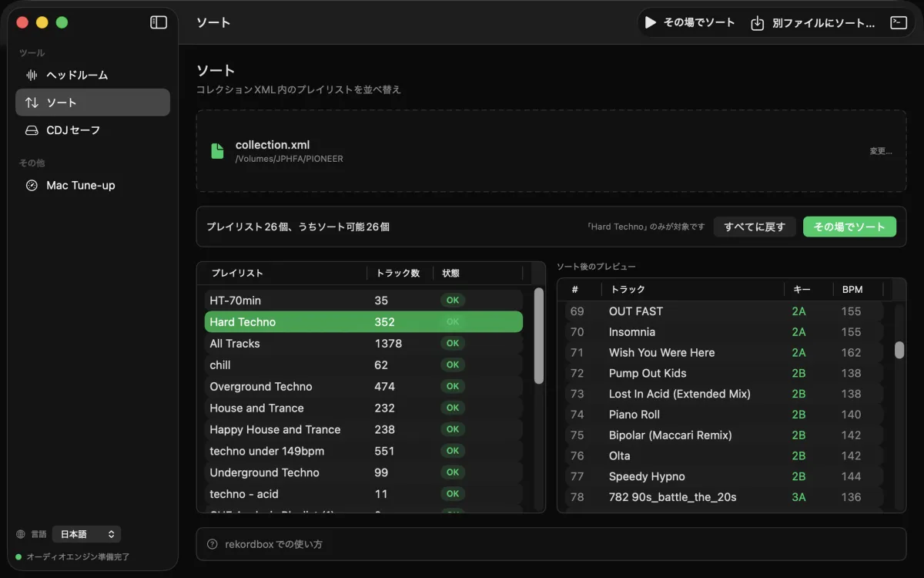
Task: Select the Overground Techno playlist
Action: (x=363, y=387)
